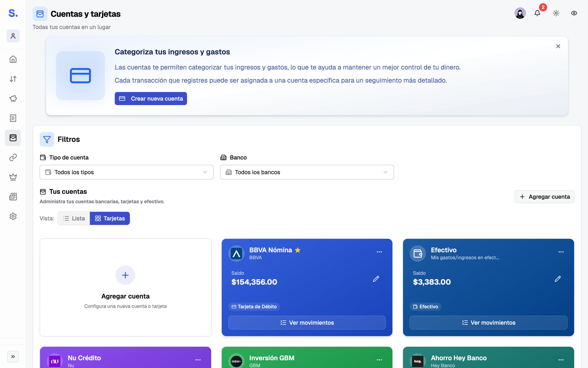The width and height of the screenshot is (588, 368).
Task: Open the profile icon in the sidebar
Action: click(13, 36)
